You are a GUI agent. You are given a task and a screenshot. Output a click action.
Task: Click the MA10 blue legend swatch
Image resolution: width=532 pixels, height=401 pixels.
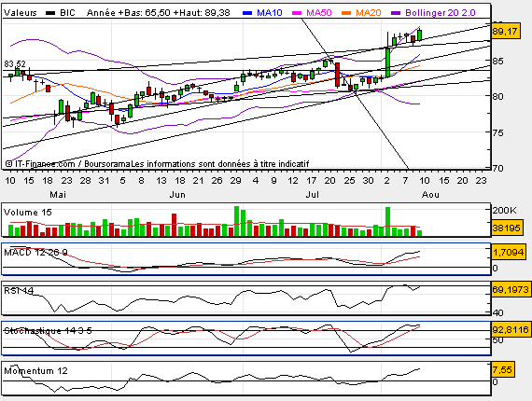tap(247, 13)
